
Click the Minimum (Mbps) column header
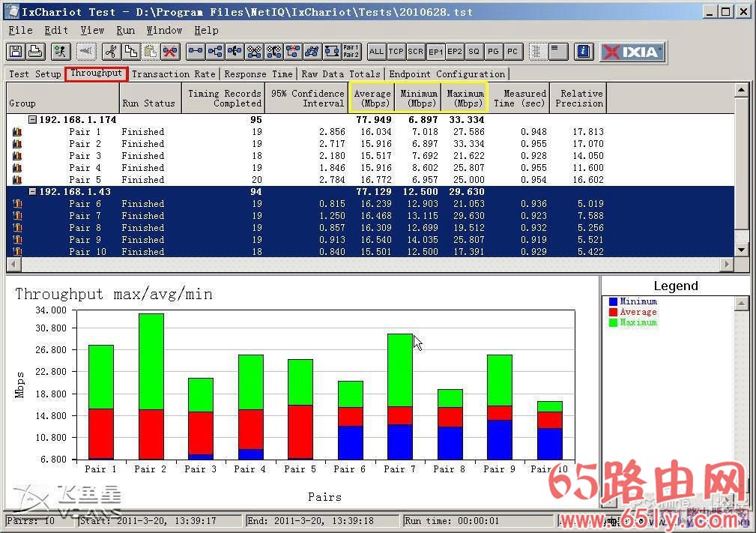pos(418,98)
